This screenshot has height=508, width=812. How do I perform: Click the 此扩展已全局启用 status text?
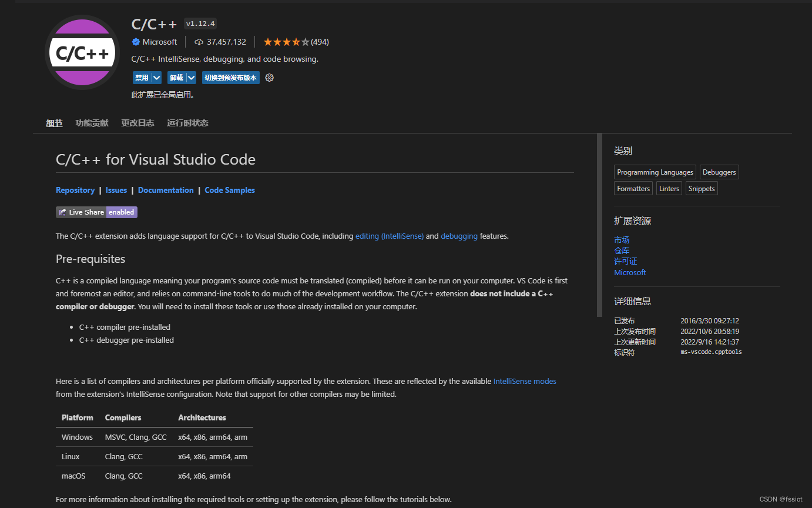163,95
